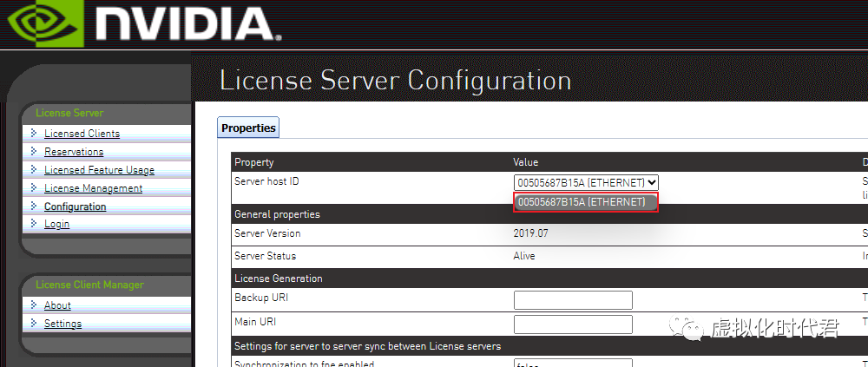Expand the Server host ID dropdown

point(586,182)
